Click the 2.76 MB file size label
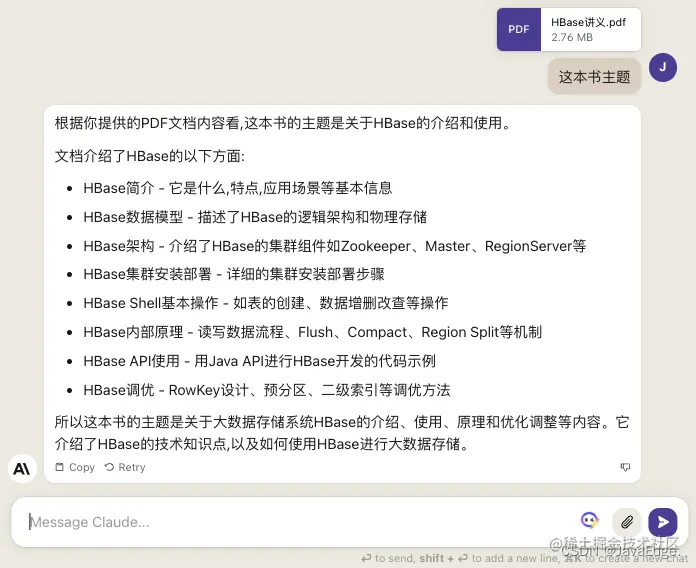The image size is (696, 568). click(x=572, y=37)
